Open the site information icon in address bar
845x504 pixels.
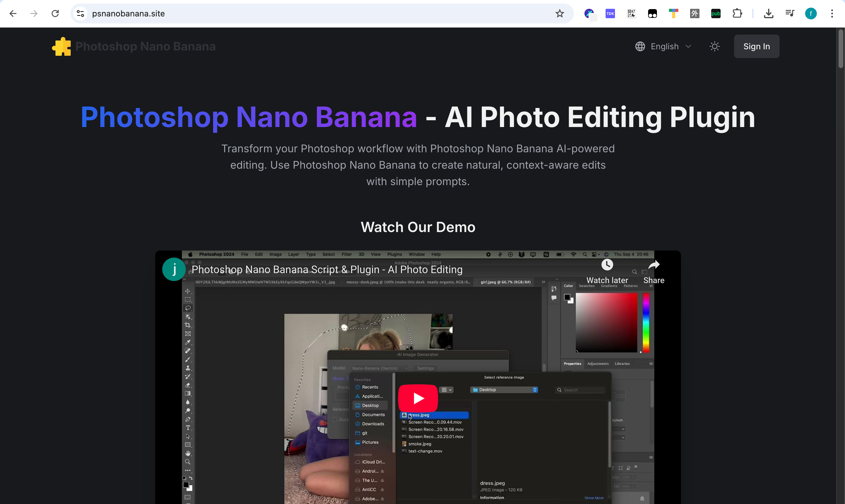click(80, 13)
